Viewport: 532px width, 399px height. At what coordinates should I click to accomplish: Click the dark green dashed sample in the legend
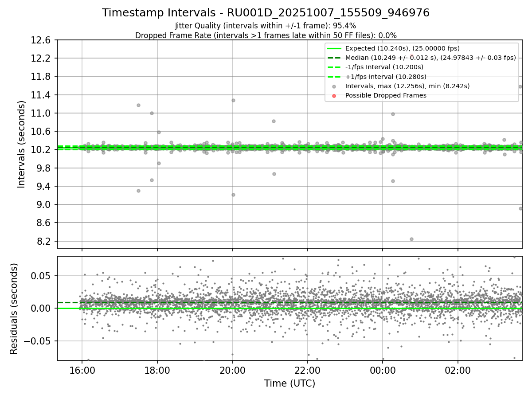334,58
